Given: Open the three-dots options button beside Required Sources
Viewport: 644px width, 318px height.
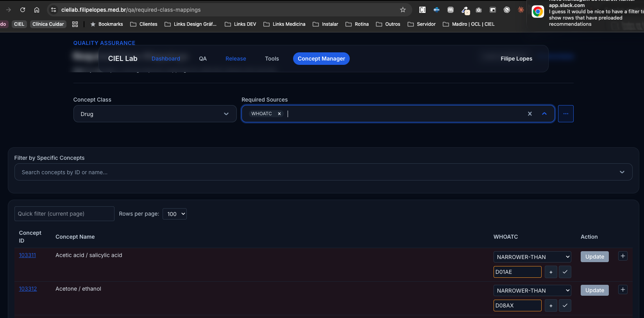Looking at the screenshot, I should [x=566, y=114].
